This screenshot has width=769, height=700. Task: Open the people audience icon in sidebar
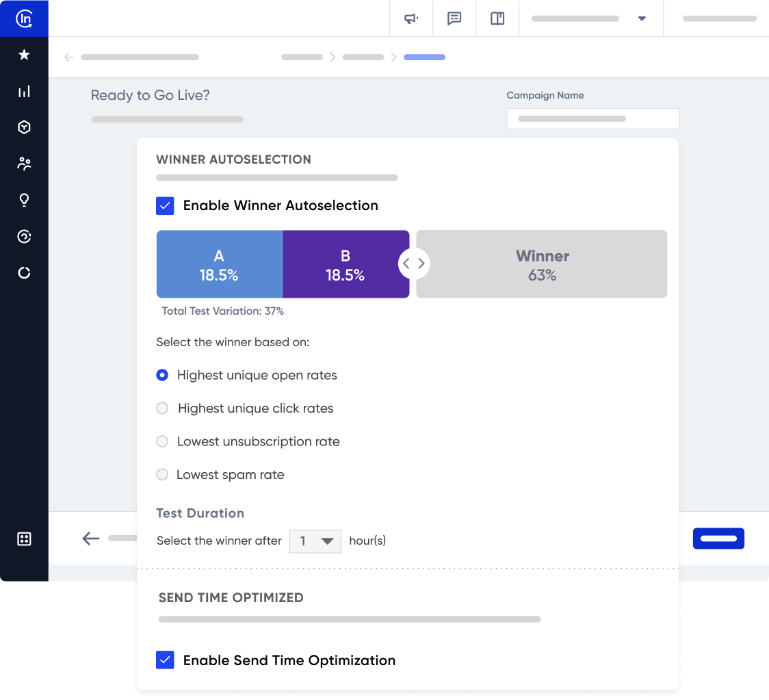pyautogui.click(x=24, y=164)
